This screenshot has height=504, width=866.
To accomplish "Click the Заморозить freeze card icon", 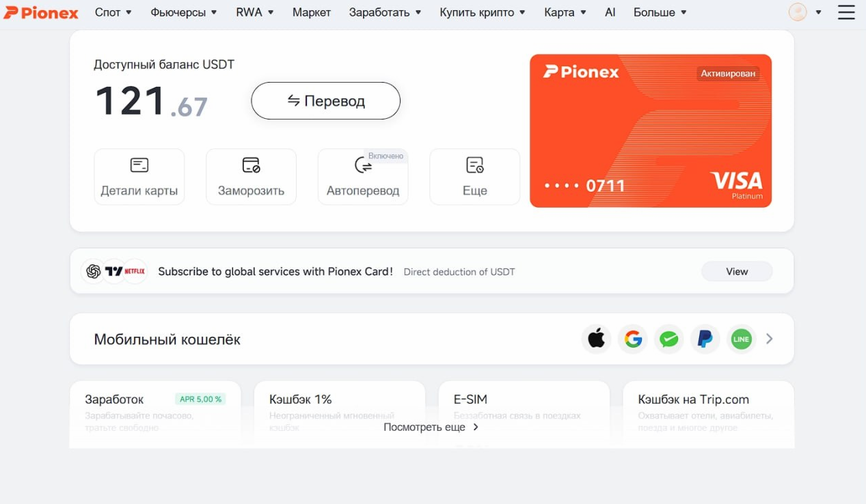I will click(251, 165).
